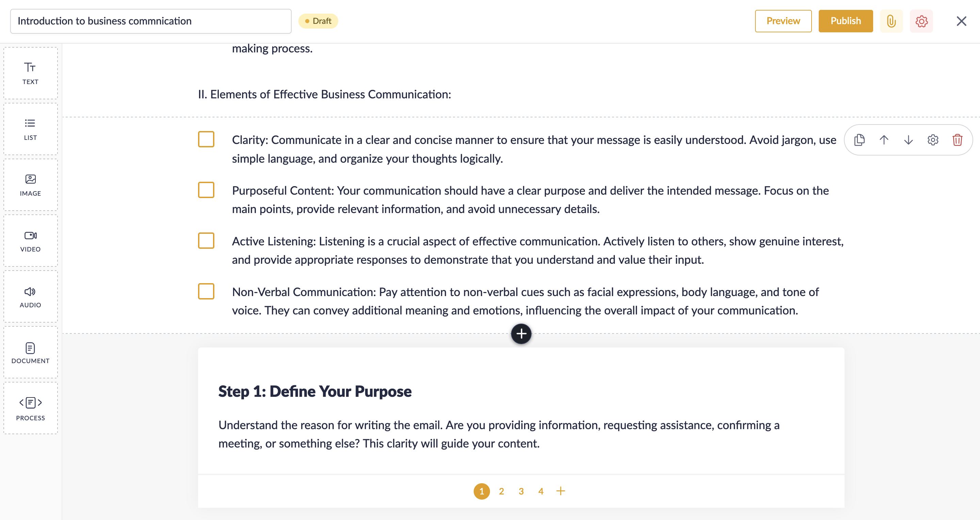
Task: Move checklist block down
Action: pyautogui.click(x=909, y=140)
